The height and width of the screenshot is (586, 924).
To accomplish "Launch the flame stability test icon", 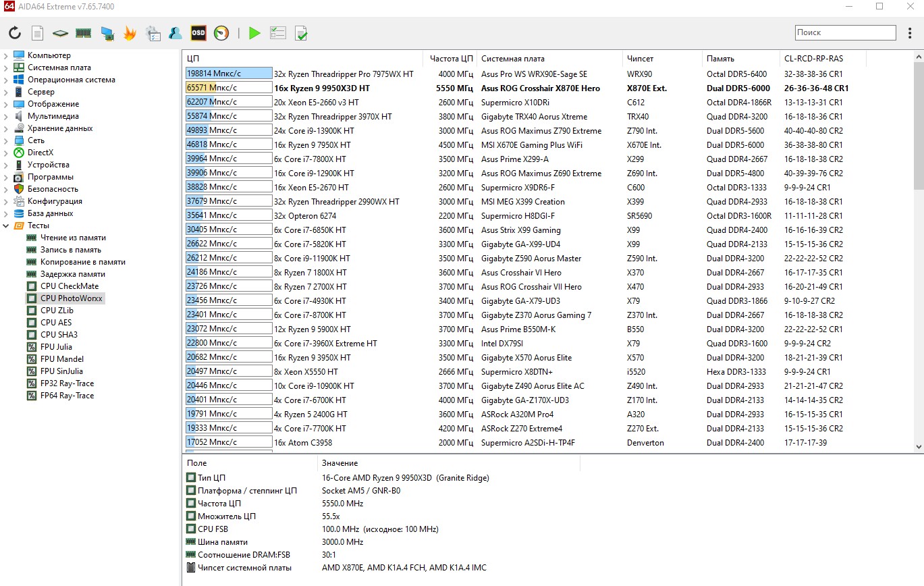I will tap(130, 32).
